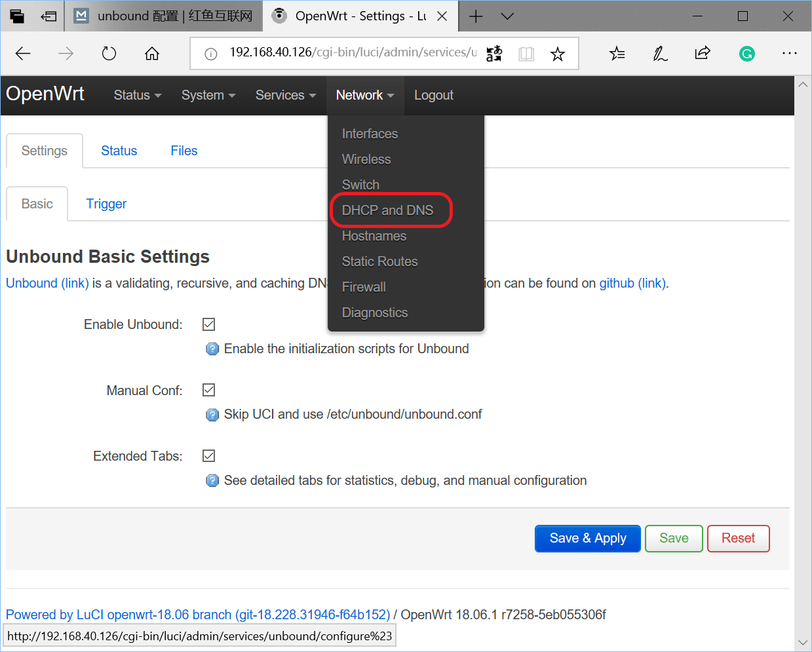Image resolution: width=812 pixels, height=652 pixels.
Task: Switch to the Status page tab
Action: (119, 151)
